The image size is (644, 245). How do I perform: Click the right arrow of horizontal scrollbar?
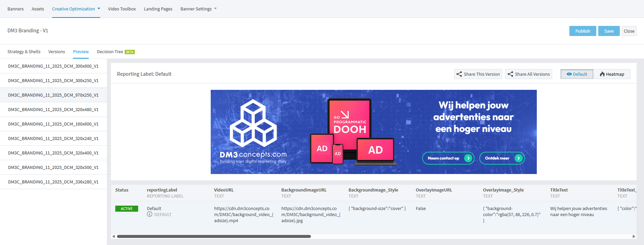pyautogui.click(x=634, y=236)
